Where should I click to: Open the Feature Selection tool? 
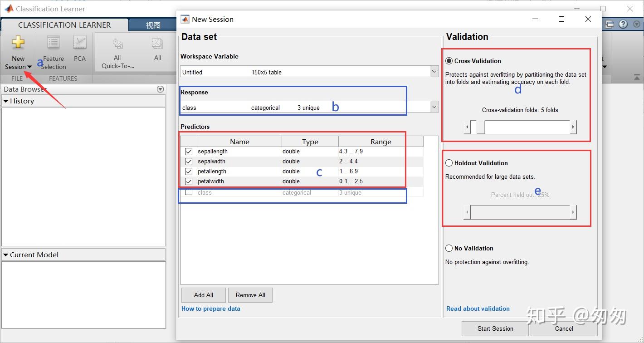(x=54, y=44)
